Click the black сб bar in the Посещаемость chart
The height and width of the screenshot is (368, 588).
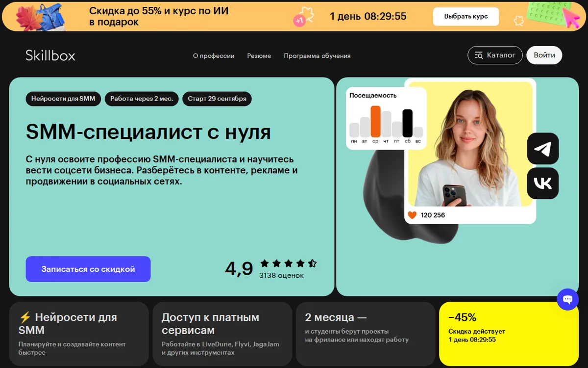tap(407, 123)
